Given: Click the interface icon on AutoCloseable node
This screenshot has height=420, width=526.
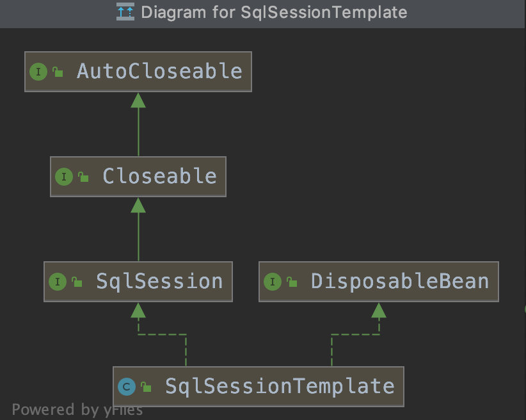Looking at the screenshot, I should click(38, 72).
